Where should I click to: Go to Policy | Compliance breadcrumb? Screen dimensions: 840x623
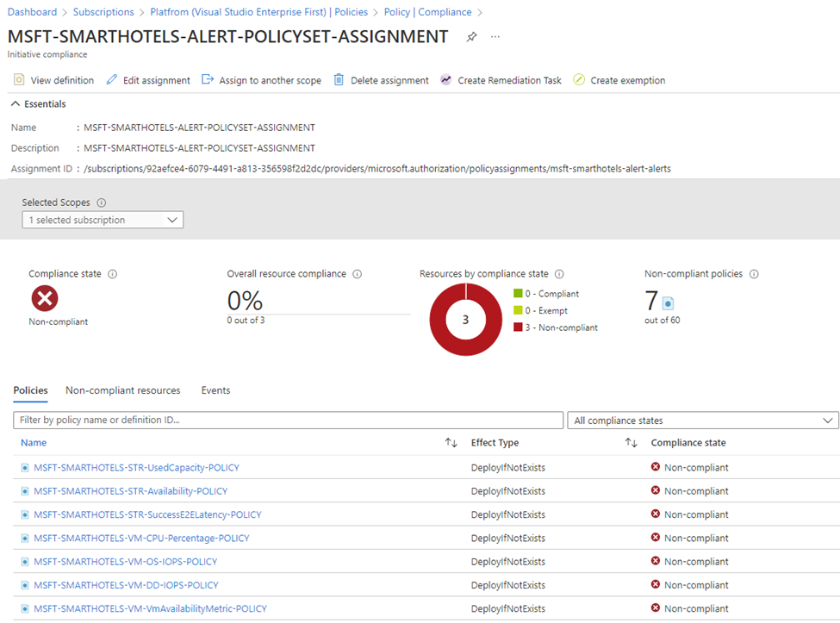point(427,12)
